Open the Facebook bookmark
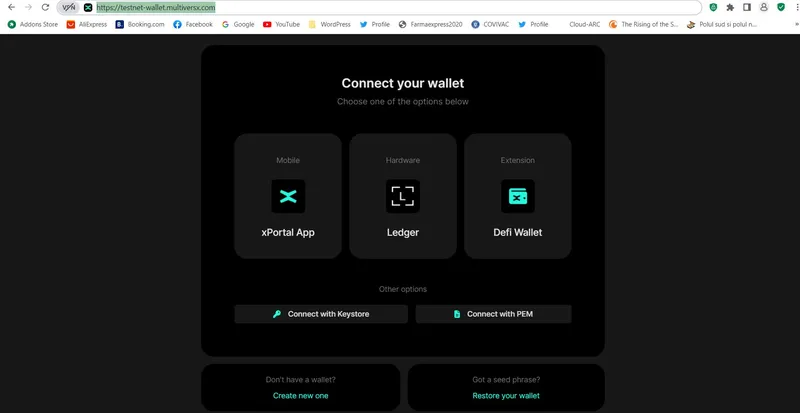This screenshot has width=800, height=413. click(193, 24)
